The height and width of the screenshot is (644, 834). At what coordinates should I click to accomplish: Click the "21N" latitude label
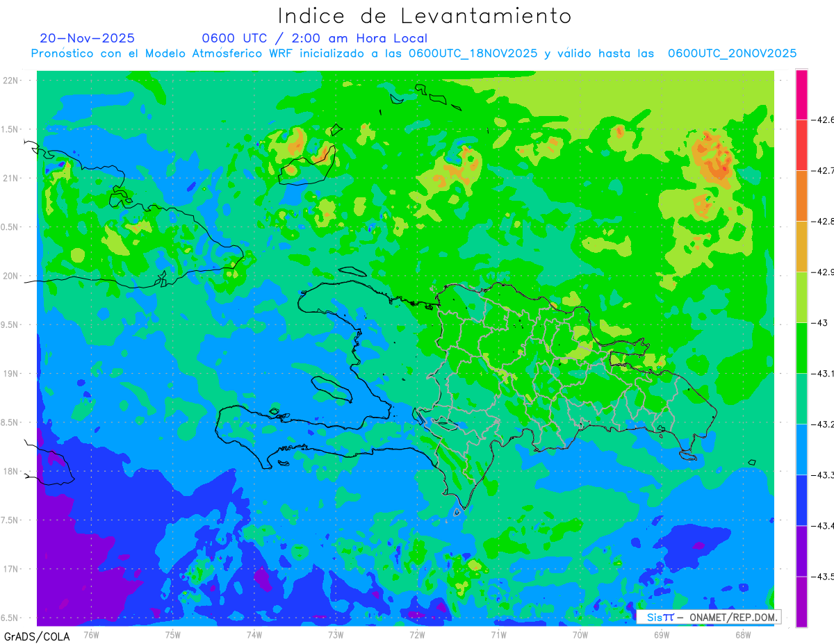tap(12, 179)
